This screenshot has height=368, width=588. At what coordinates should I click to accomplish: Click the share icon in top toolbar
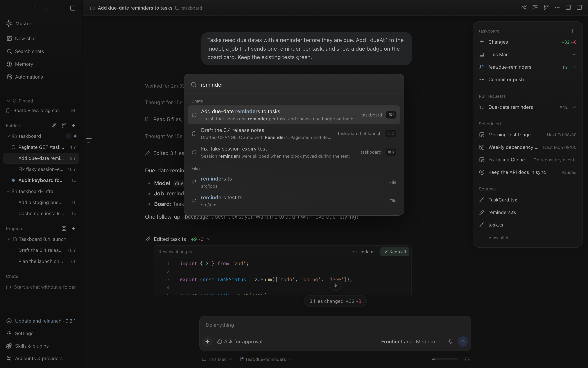pos(524,8)
